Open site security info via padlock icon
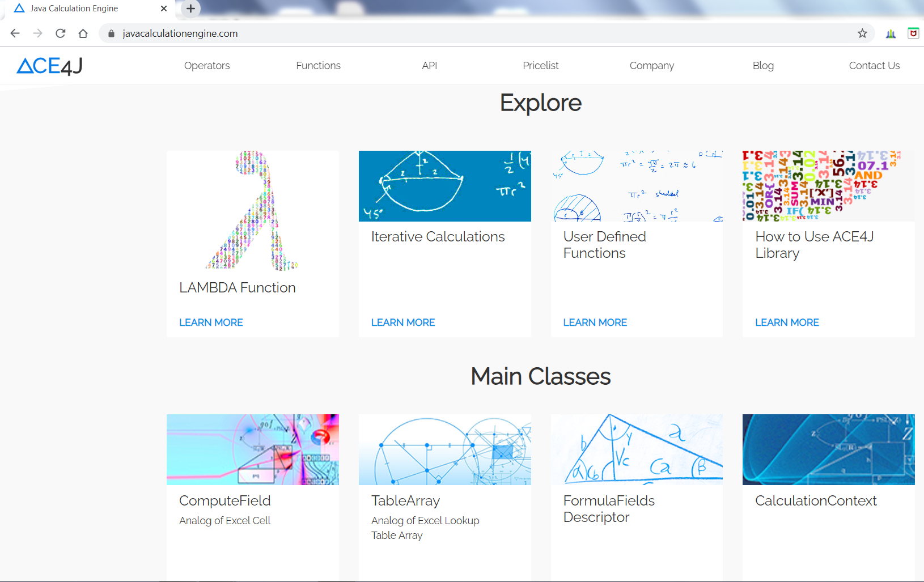Viewport: 924px width, 582px height. 111,33
